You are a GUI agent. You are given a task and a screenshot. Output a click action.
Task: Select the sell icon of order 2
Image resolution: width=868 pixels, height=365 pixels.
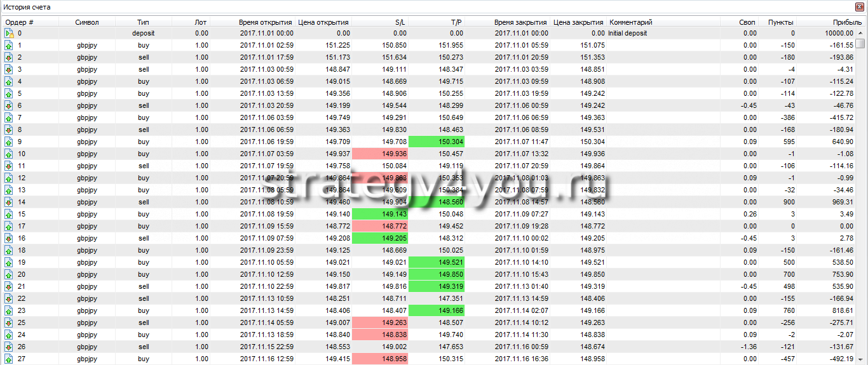[9, 58]
